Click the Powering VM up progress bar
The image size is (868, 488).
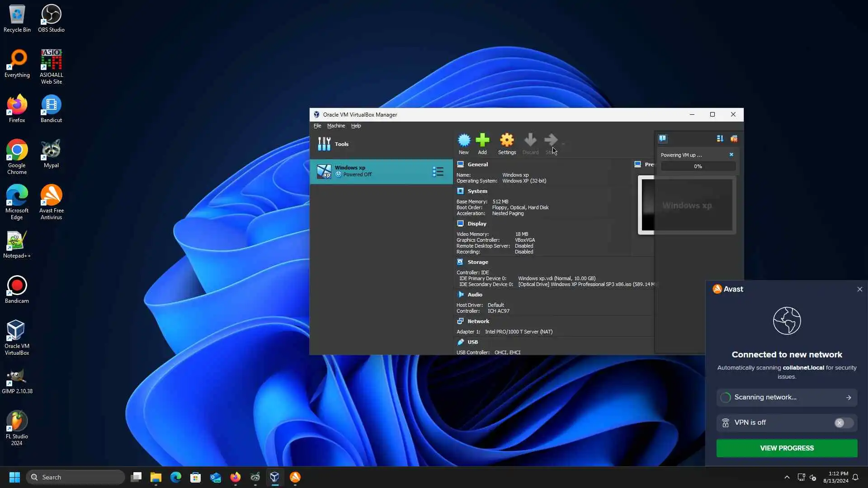pyautogui.click(x=698, y=166)
